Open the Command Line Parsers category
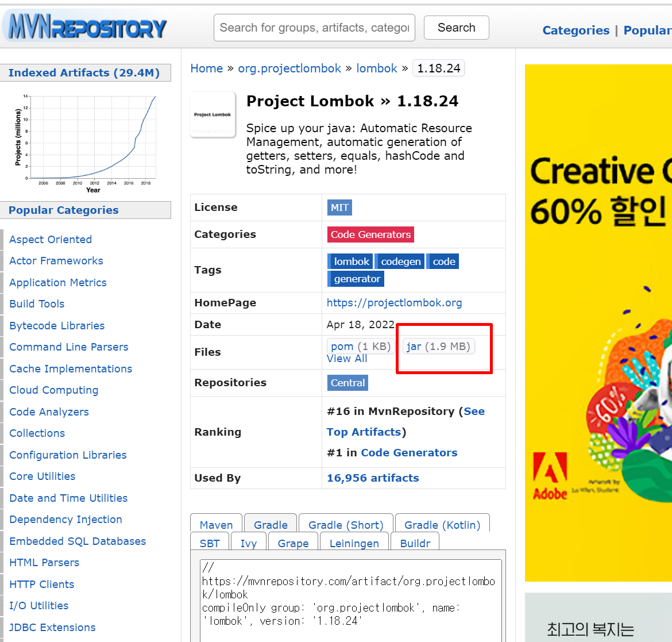 pyautogui.click(x=69, y=347)
